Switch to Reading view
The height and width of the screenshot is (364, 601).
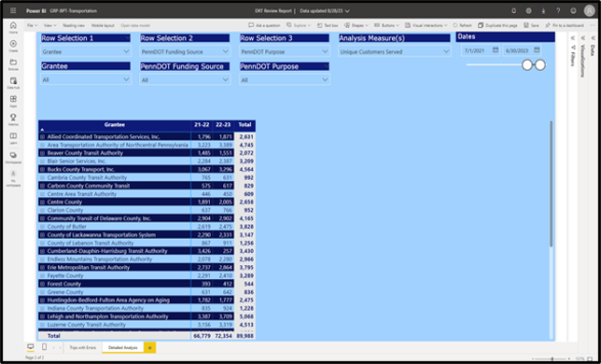74,25
